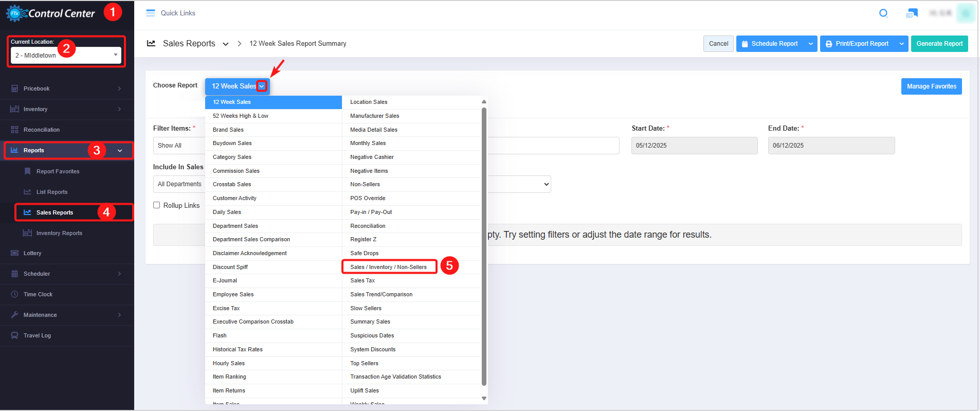980x411 pixels.
Task: Select Sales / Inventory / Non-Sellers report
Action: tap(388, 267)
